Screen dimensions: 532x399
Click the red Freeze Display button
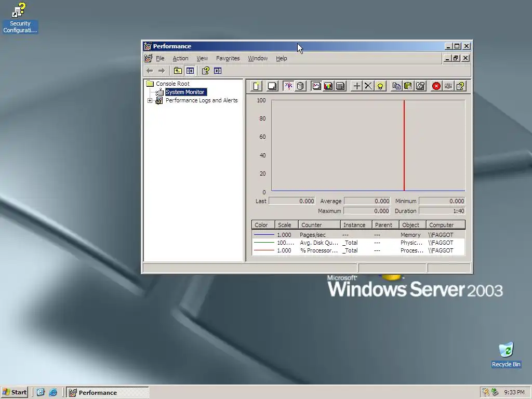[x=436, y=86]
